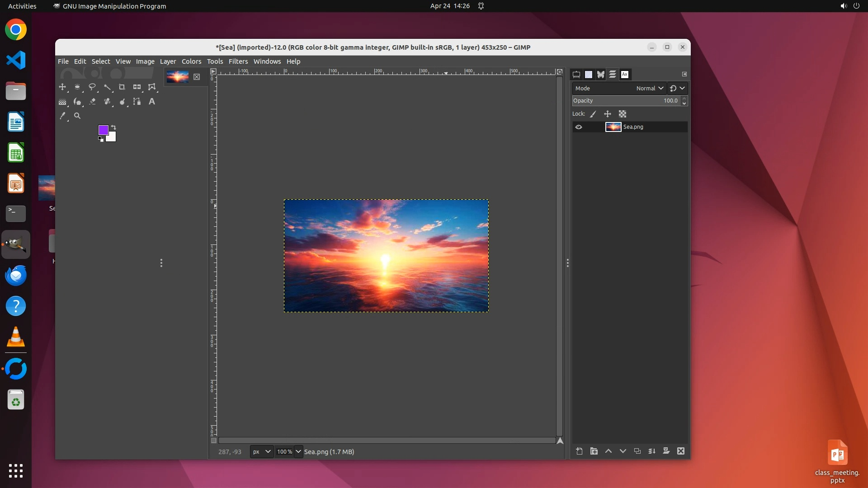Open the zoom percentage dropdown

coord(298,451)
